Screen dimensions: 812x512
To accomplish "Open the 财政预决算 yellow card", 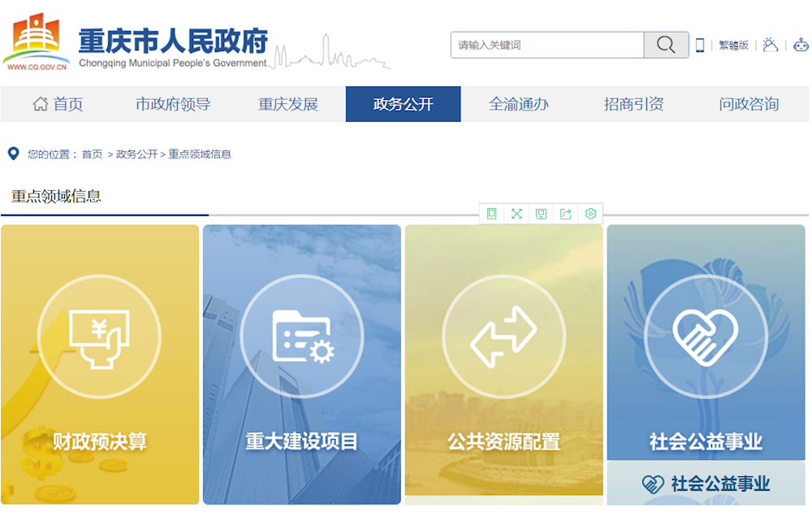I will coord(100,364).
